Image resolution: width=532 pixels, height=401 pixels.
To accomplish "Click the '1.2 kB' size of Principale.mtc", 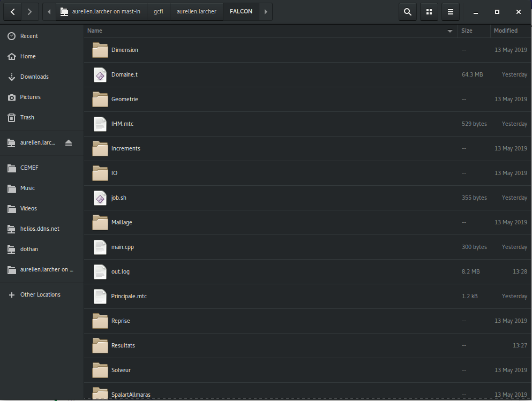I will point(469,296).
